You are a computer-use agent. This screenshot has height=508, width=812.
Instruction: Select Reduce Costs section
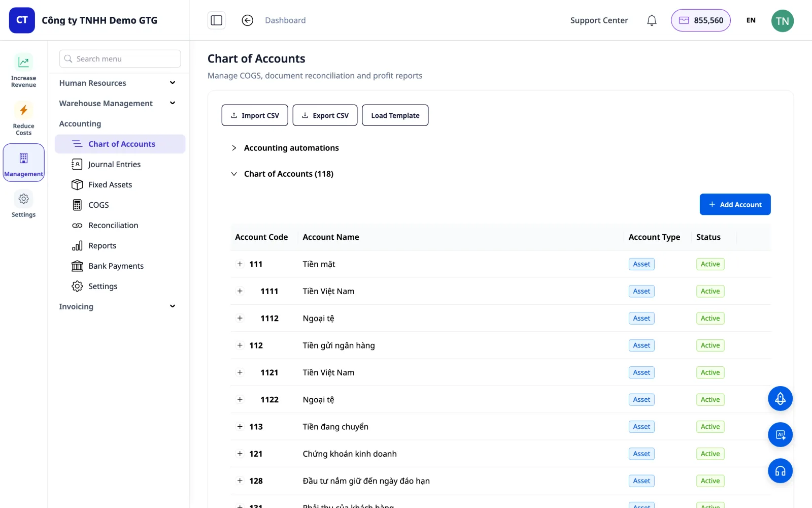23,119
